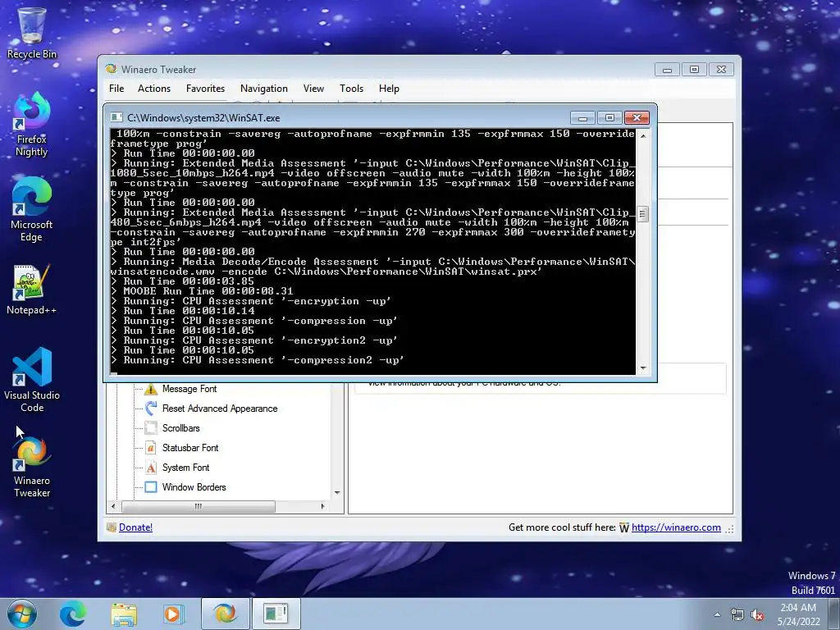Minimize the WinSAT.exe console window

[x=583, y=118]
